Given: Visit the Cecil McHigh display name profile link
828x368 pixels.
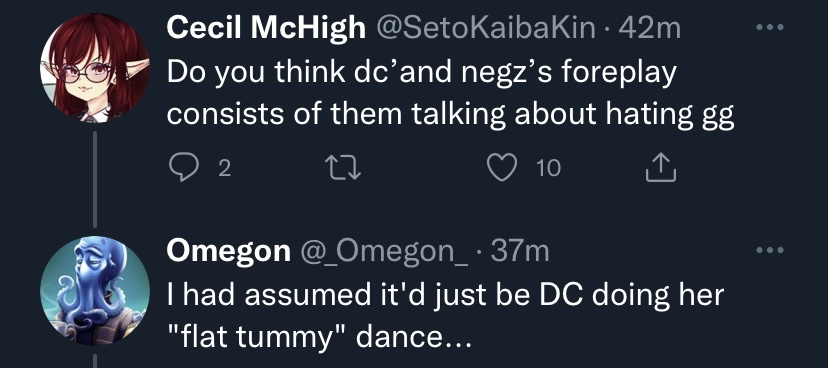Looking at the screenshot, I should point(267,28).
